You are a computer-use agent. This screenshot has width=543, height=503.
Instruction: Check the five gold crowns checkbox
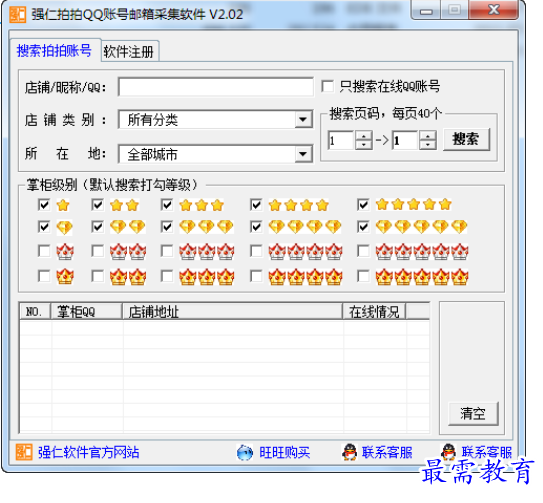pyautogui.click(x=363, y=276)
